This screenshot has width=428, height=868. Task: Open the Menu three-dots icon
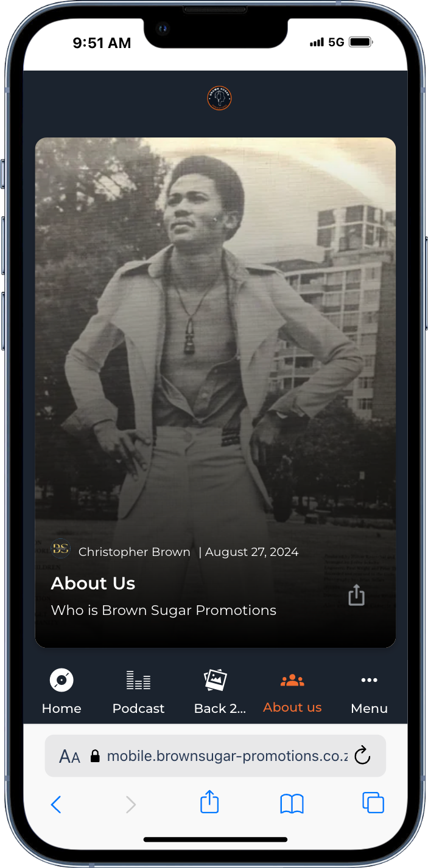point(369,681)
